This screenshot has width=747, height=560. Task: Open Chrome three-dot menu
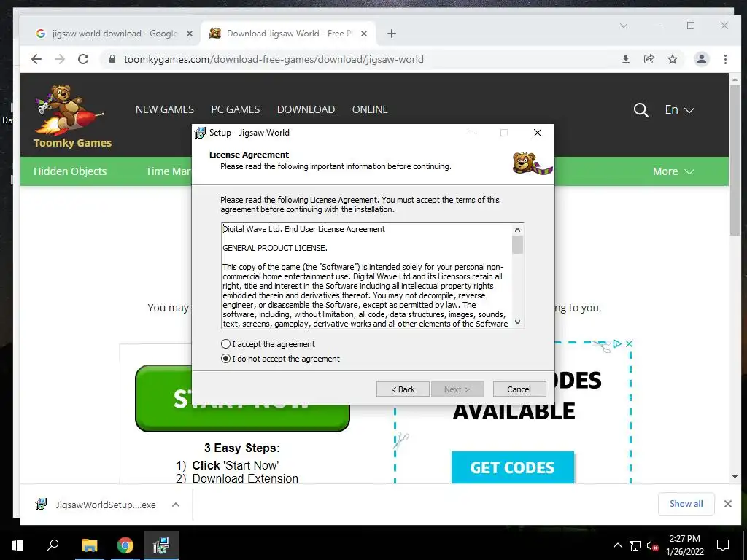click(725, 59)
